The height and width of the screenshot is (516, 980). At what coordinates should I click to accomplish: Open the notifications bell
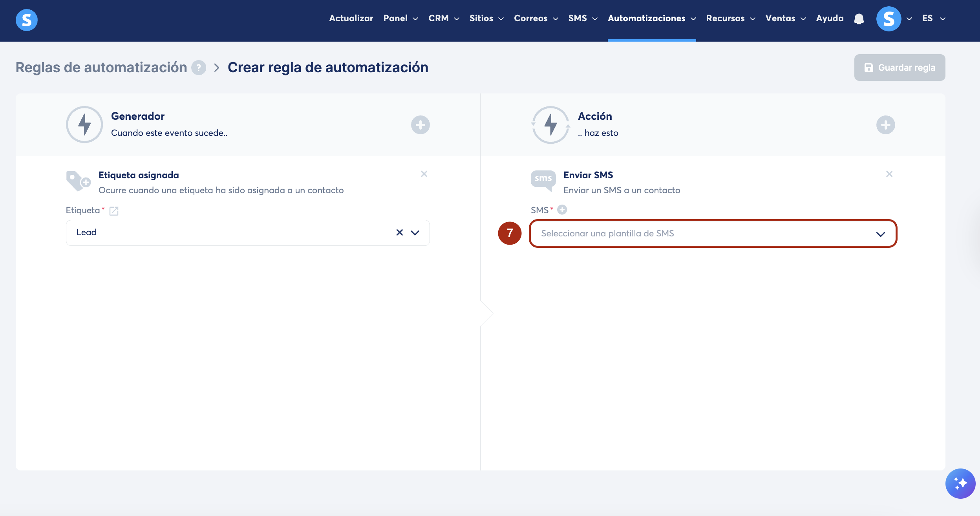click(859, 18)
